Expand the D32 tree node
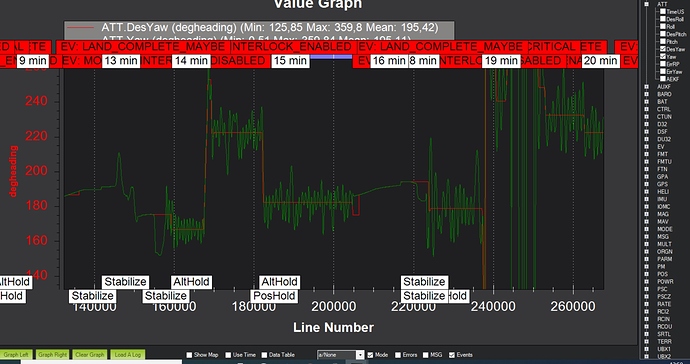The width and height of the screenshot is (690, 364). coord(646,124)
